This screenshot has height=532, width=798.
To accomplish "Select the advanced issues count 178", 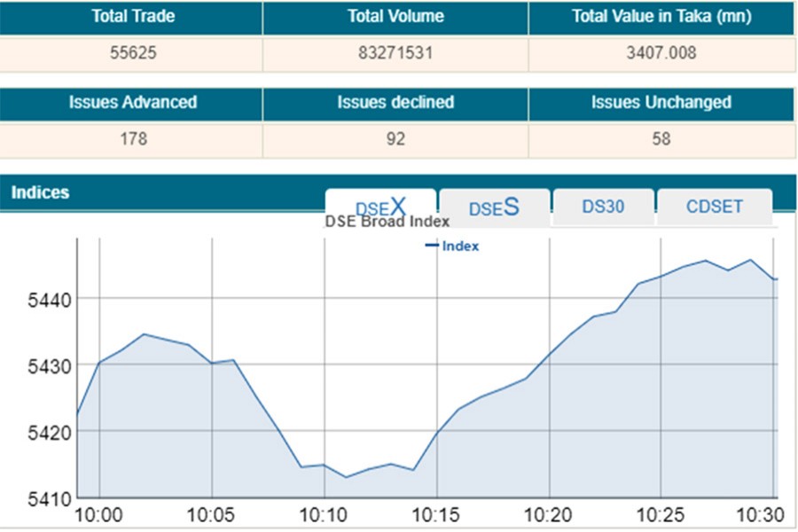I will 133,139.
